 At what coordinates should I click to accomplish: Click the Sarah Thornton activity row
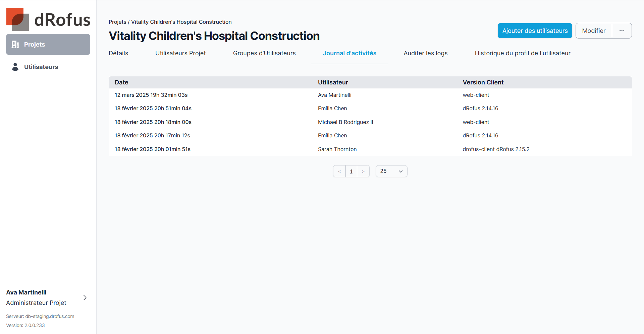click(337, 149)
